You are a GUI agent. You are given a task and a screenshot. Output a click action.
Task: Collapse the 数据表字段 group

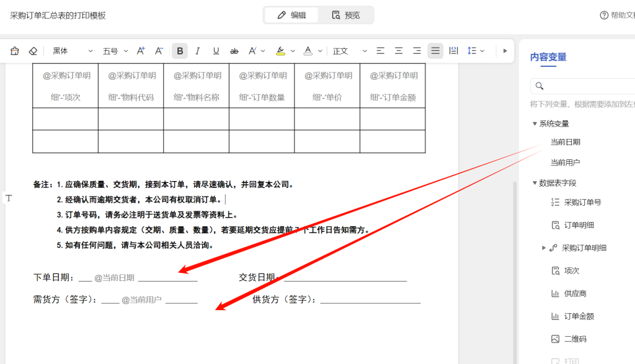(x=535, y=183)
